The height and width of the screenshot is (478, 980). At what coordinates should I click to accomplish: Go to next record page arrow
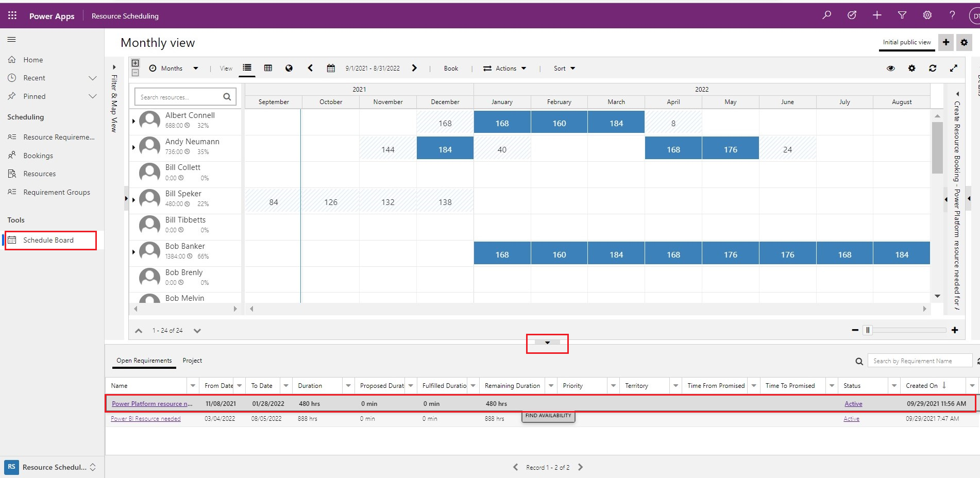580,467
